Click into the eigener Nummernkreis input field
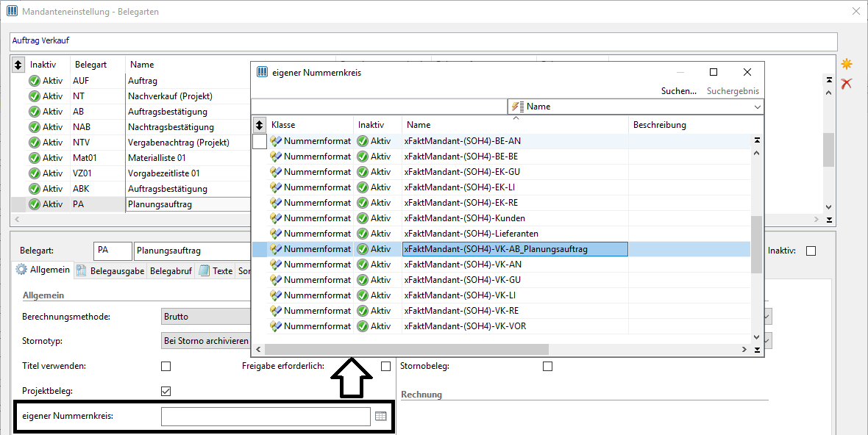Screen dimensions: 868x435 coord(266,416)
